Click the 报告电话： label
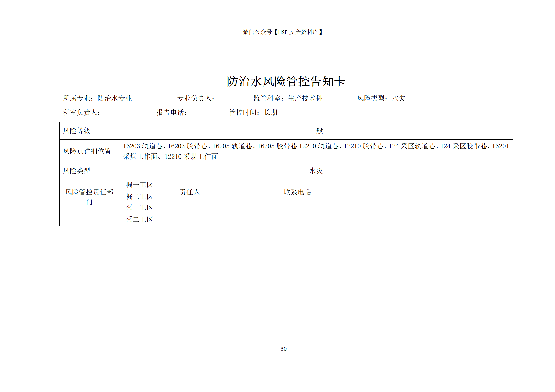Image resolution: width=555 pixels, height=392 pixels. pos(172,113)
